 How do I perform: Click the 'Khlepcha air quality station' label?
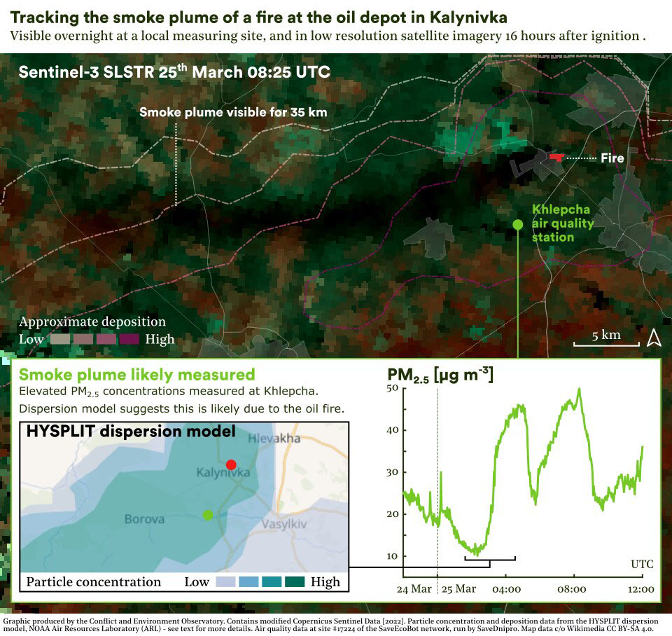563,223
